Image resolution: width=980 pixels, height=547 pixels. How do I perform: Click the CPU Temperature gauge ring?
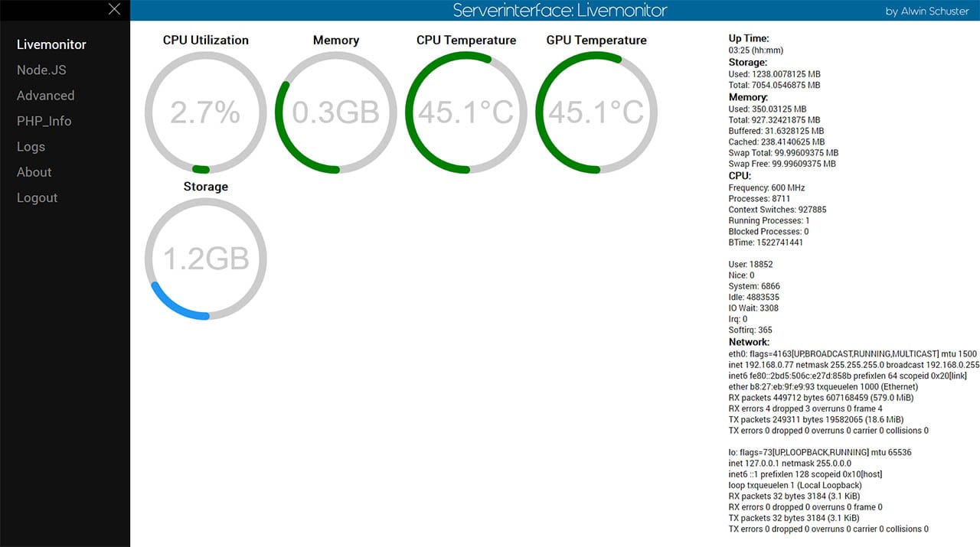[465, 113]
